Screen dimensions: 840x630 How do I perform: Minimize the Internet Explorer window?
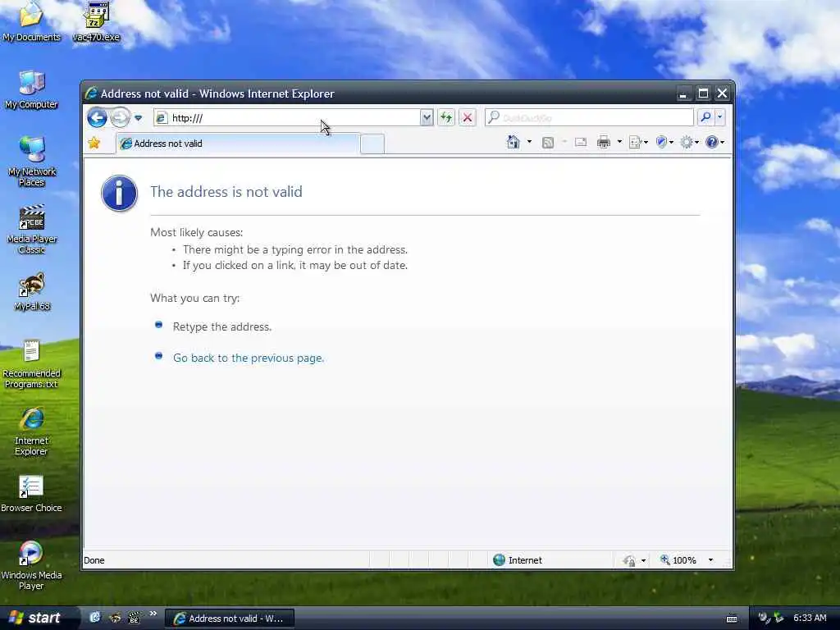[x=683, y=94]
